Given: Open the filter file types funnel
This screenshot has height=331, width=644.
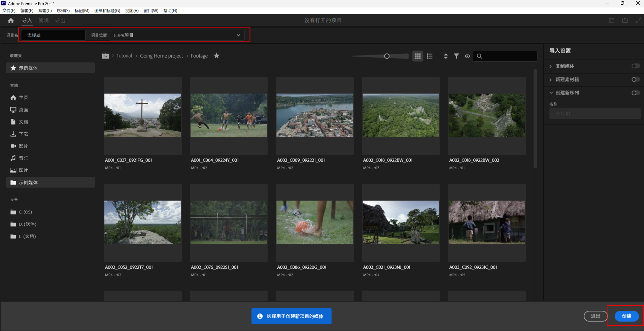Looking at the screenshot, I should 456,56.
